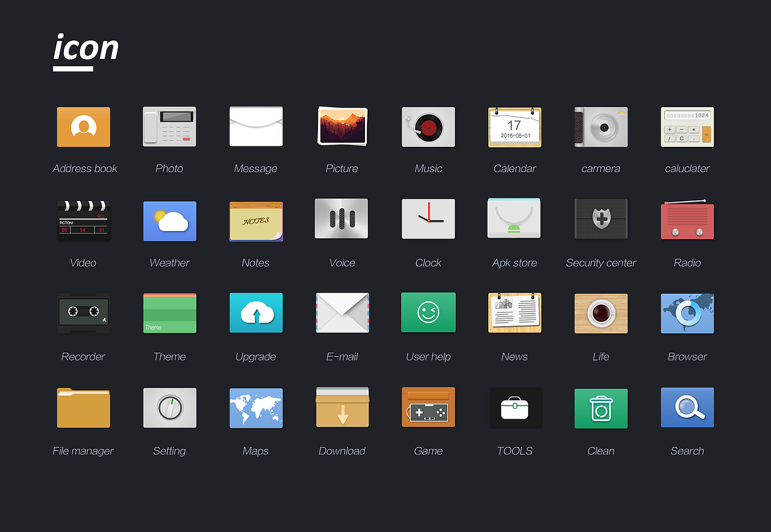This screenshot has width=771, height=532.
Task: Click the "Message" label text
Action: click(x=255, y=169)
